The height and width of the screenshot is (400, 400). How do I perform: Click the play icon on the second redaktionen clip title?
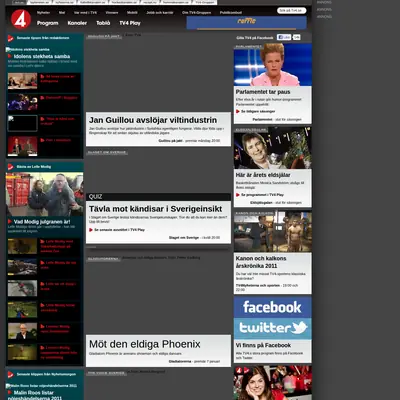coord(42,98)
